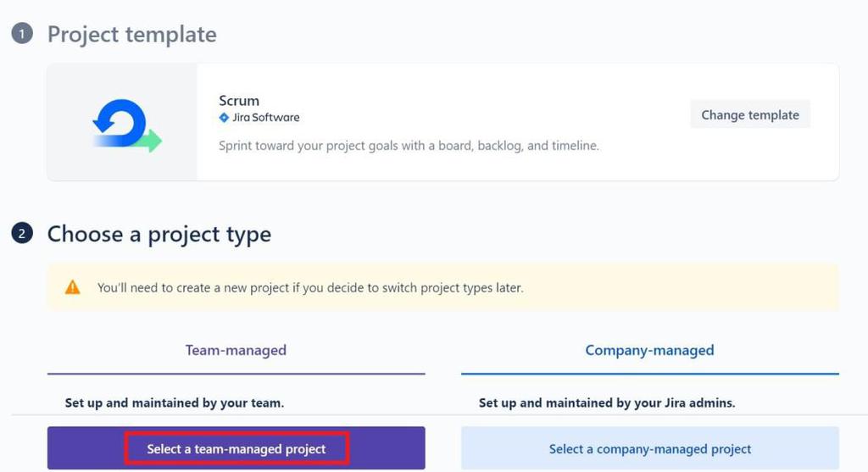Click the Jira Software diamond icon
Screen dimensions: 868x472
click(224, 118)
